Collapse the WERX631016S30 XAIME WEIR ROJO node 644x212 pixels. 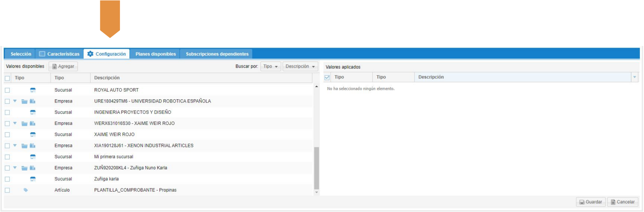coord(15,123)
